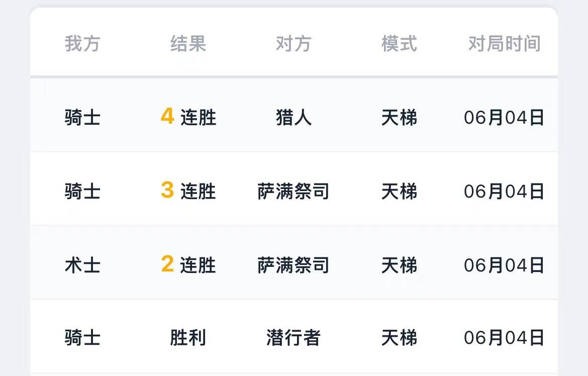Click 骑士 in the 胜利 row
Image resolution: width=588 pixels, height=376 pixels.
tap(82, 338)
